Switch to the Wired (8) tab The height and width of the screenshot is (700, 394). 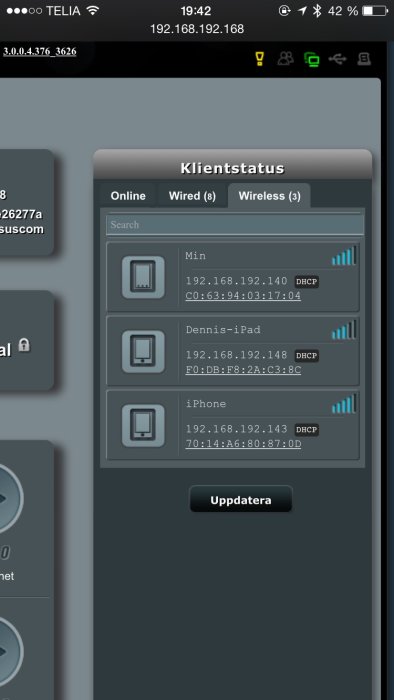click(192, 196)
